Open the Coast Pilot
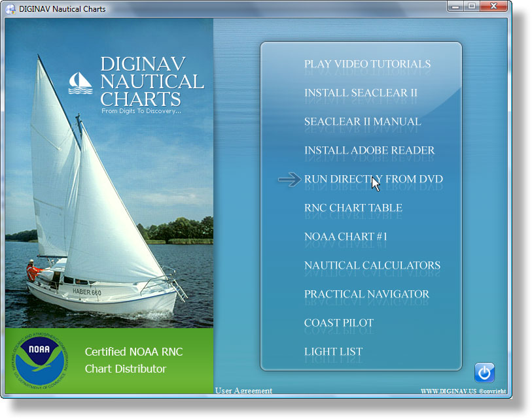This screenshot has width=532, height=419. point(338,323)
